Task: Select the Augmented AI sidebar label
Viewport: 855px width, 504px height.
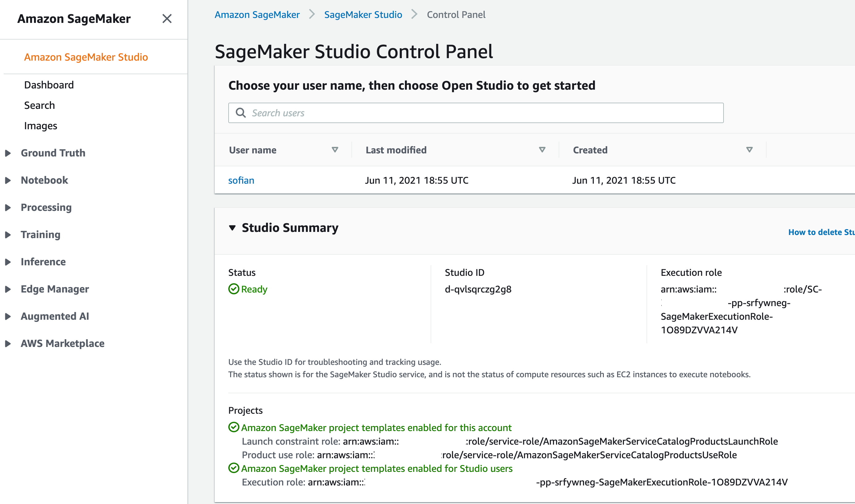Action: pyautogui.click(x=55, y=316)
